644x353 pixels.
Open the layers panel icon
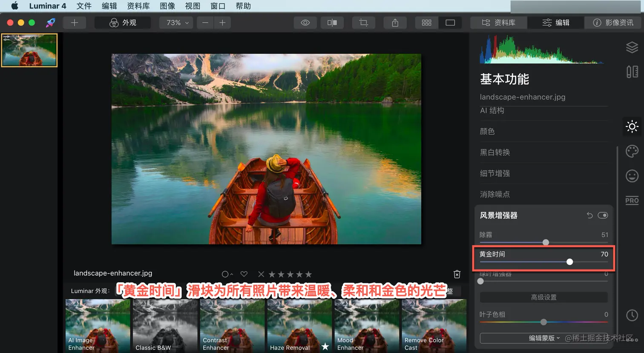[632, 47]
